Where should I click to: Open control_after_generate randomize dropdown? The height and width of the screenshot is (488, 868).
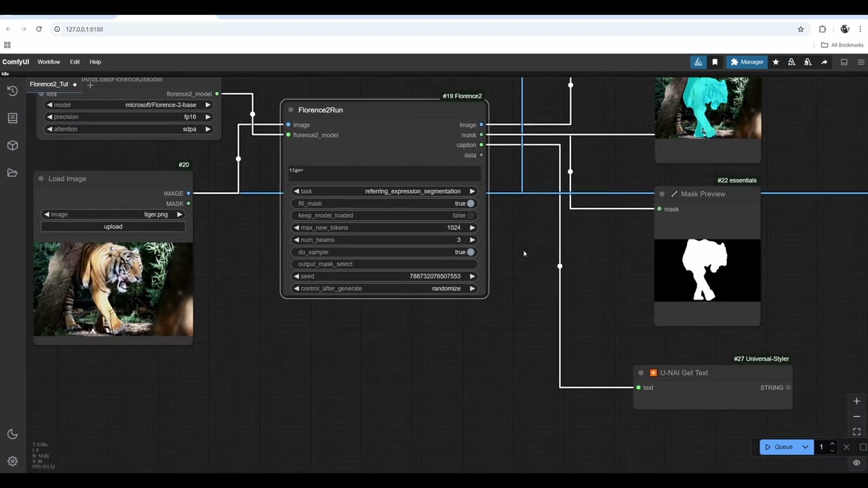pos(384,289)
